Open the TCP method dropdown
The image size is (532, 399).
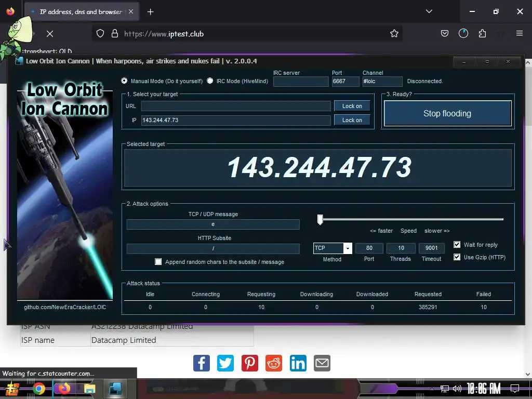coord(348,248)
